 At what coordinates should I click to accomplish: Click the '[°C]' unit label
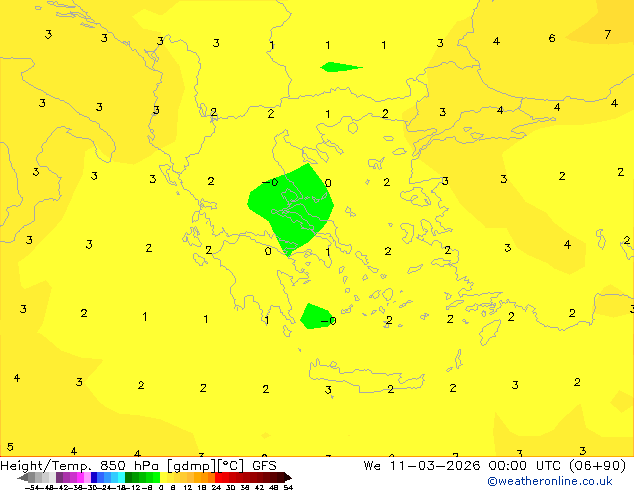tap(231, 466)
